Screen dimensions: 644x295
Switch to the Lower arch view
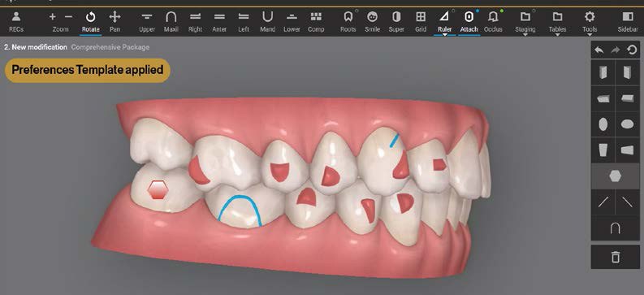[x=292, y=22]
